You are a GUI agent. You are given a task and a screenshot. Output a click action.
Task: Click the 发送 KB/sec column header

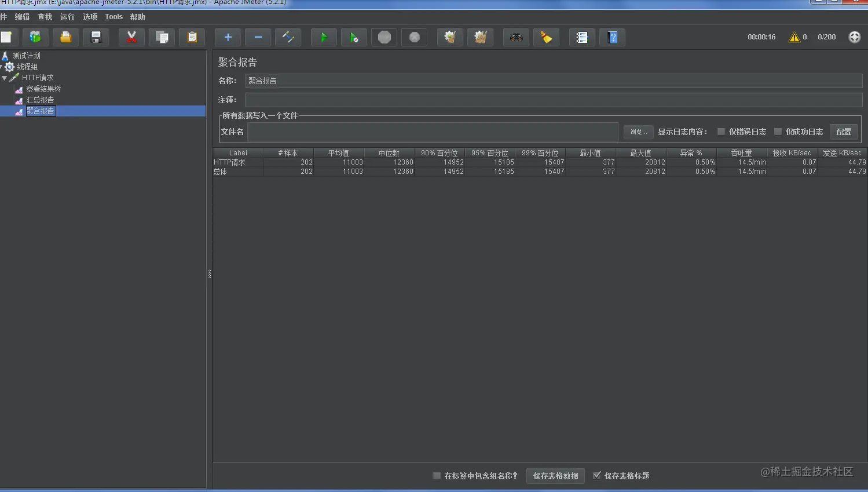(x=842, y=153)
